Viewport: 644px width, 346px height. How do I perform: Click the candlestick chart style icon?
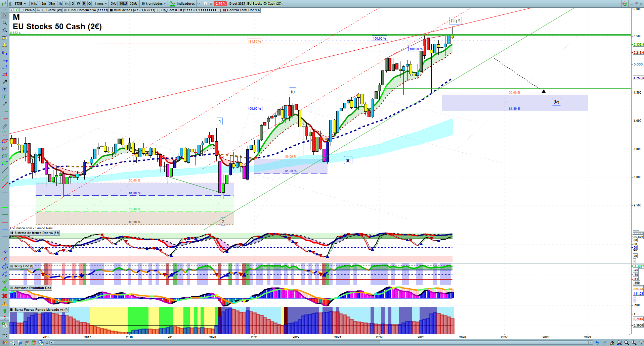point(4,4)
